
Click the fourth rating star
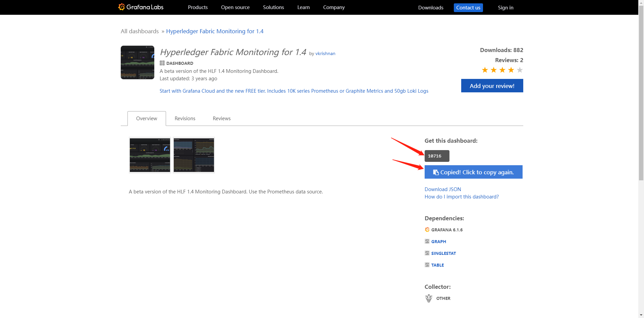pos(511,70)
